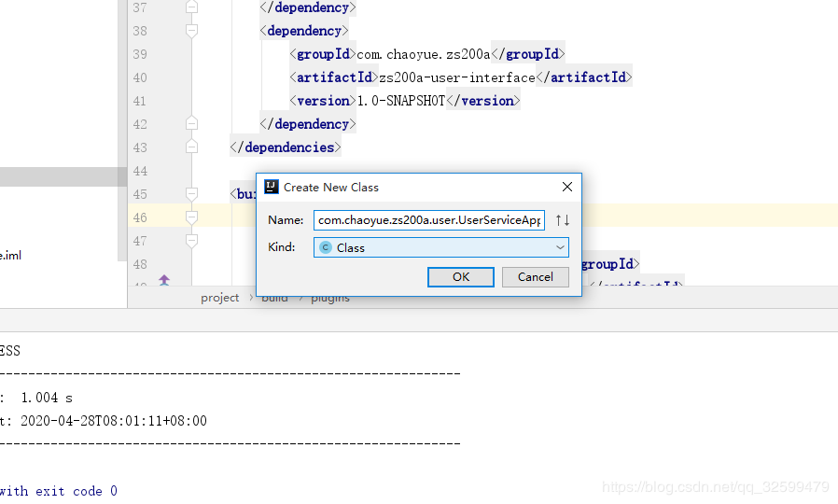This screenshot has height=504, width=838.
Task: Toggle fold marker at line 47
Action: pos(192,241)
